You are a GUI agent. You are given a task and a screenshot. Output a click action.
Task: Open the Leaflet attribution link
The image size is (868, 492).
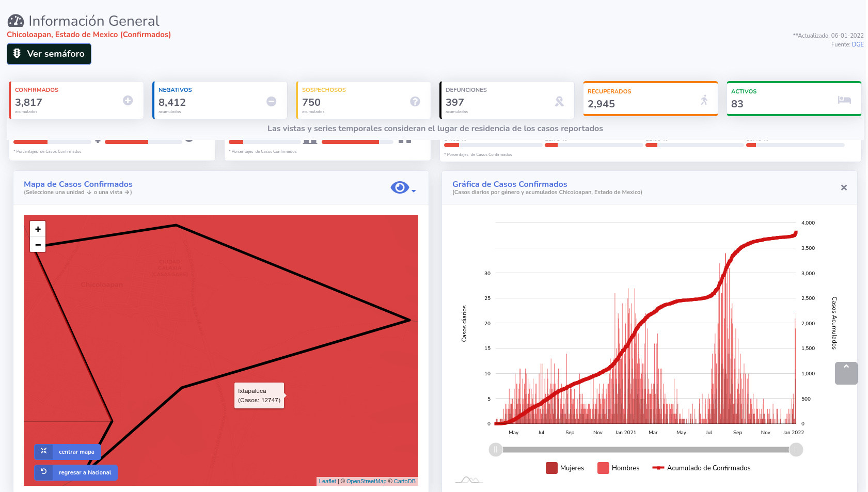(327, 481)
